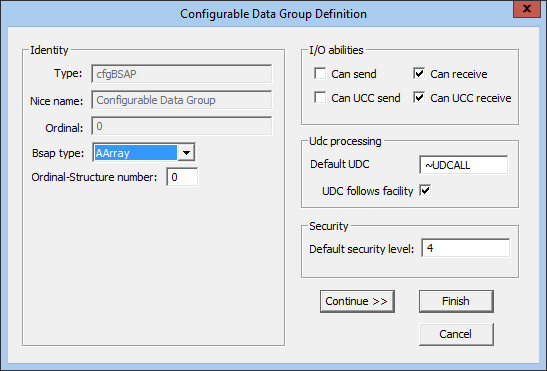Image resolution: width=547 pixels, height=371 pixels.
Task: Click the Finish button
Action: click(456, 301)
